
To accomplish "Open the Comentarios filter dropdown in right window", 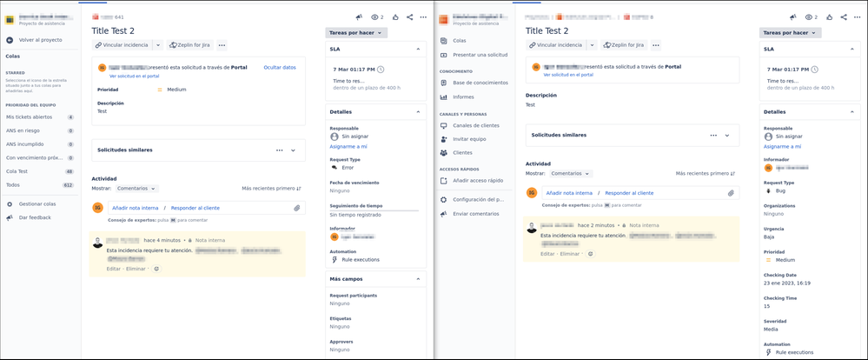I will pos(572,173).
